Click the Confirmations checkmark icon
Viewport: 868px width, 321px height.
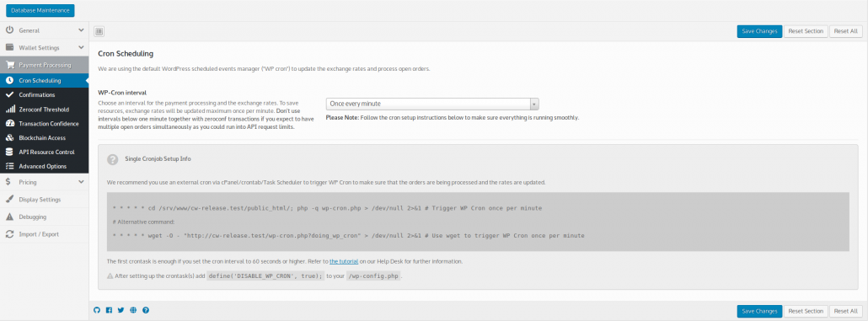coord(9,94)
